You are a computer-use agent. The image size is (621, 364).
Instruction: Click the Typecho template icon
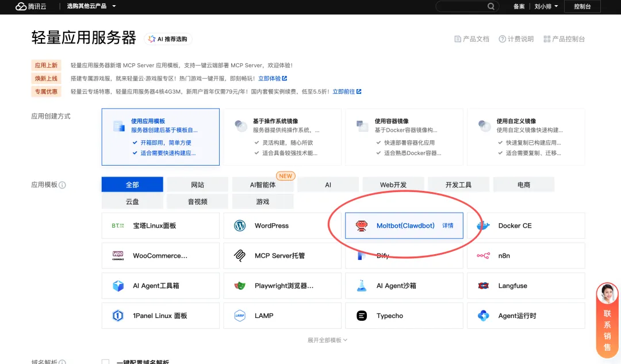362,315
